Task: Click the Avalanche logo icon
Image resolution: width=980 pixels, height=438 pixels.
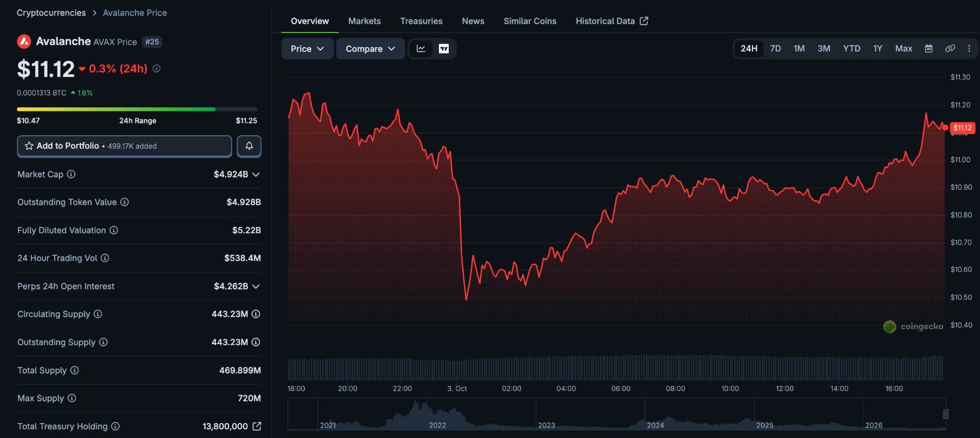Action: coord(24,41)
